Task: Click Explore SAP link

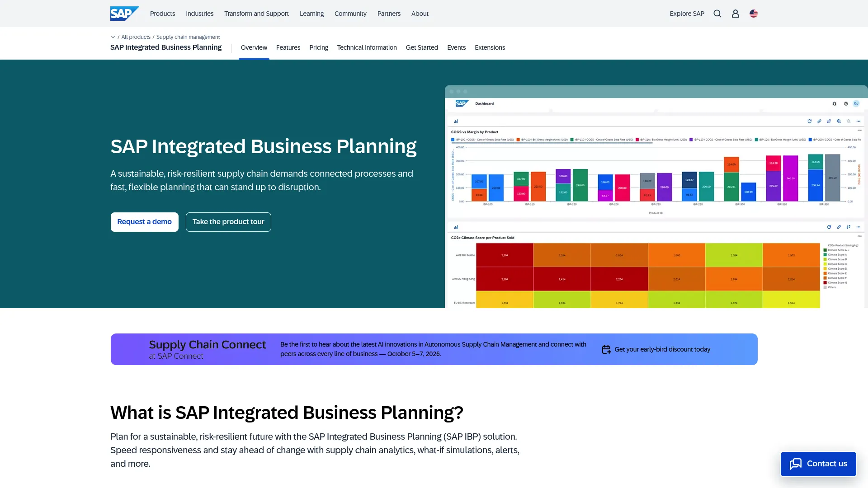Action: (x=687, y=14)
